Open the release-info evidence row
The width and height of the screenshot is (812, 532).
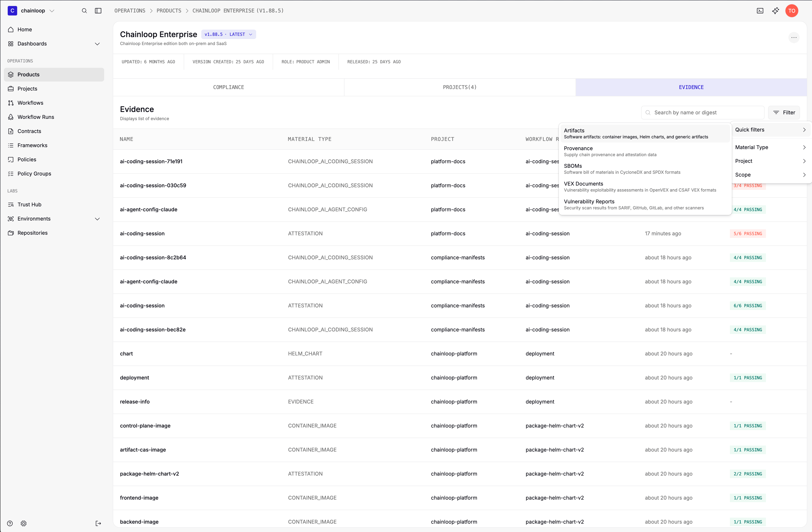(460, 402)
